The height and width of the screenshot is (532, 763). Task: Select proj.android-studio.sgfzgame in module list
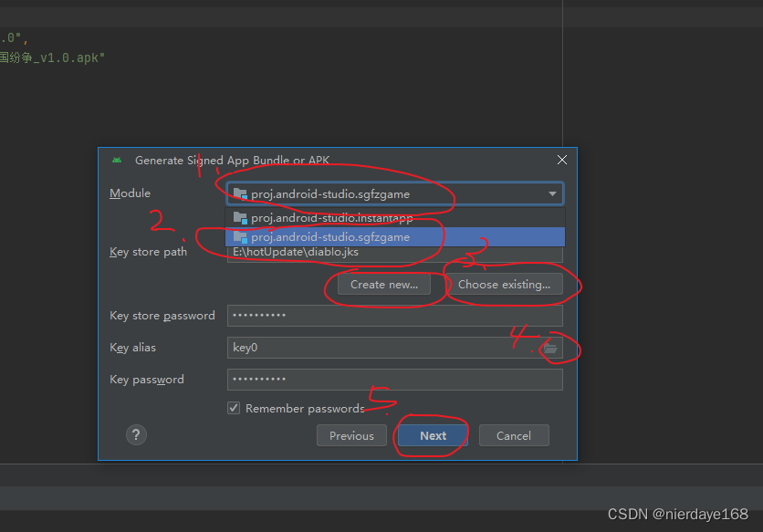pos(394,237)
